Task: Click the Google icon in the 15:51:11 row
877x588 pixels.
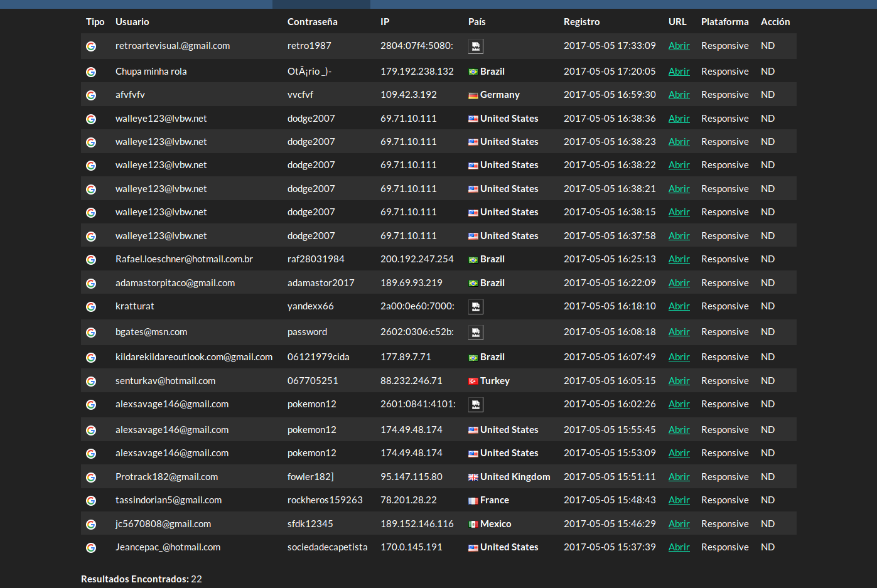Action: point(91,478)
